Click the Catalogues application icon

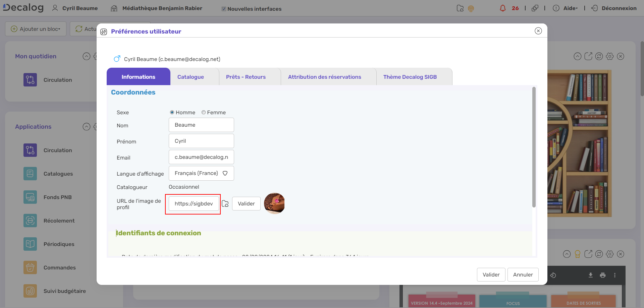coord(30,174)
